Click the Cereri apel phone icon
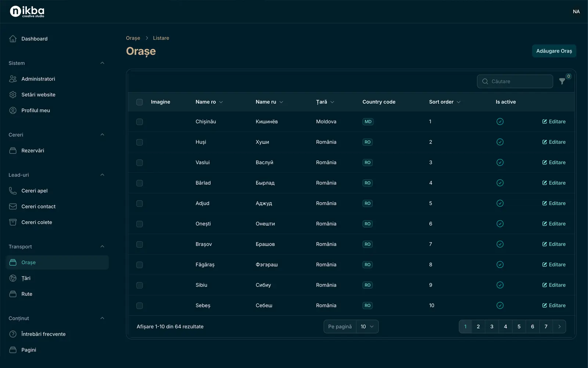This screenshot has width=588, height=368. click(x=13, y=191)
